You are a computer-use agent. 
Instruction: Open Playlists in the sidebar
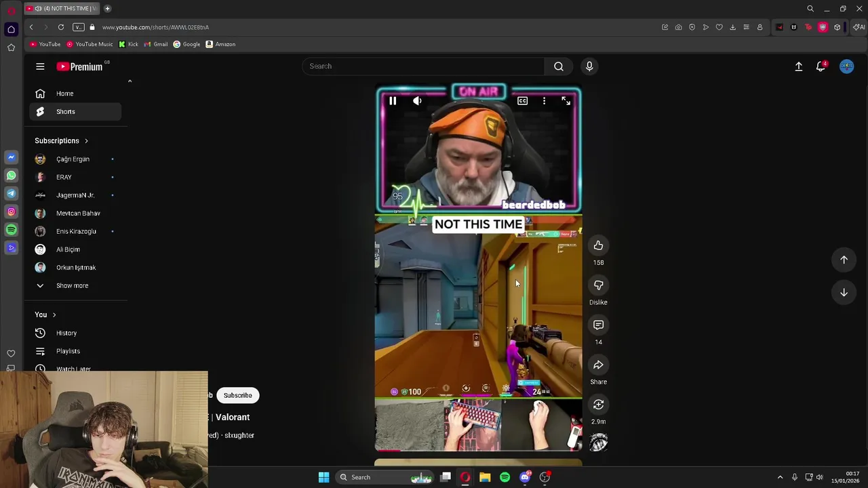tap(75, 351)
